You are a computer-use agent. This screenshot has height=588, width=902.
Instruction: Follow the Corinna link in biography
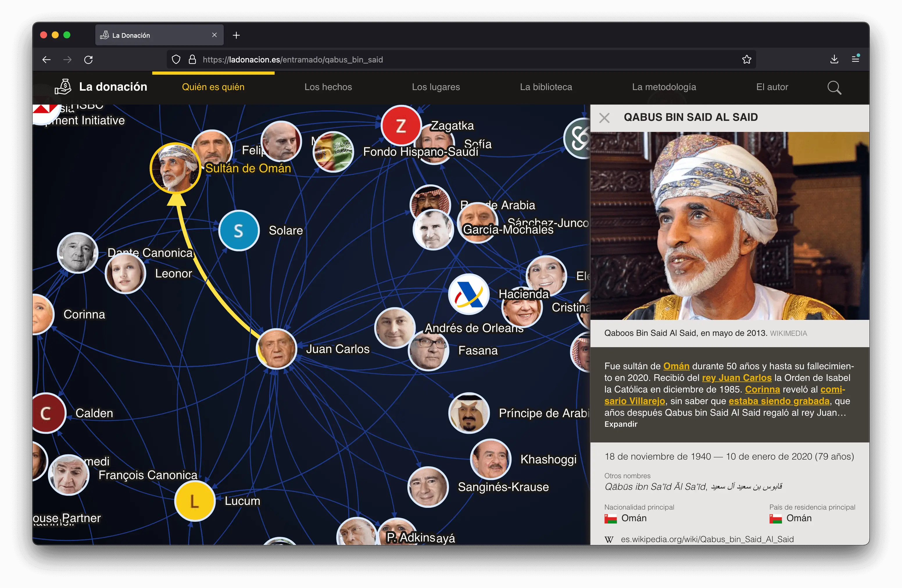click(762, 389)
